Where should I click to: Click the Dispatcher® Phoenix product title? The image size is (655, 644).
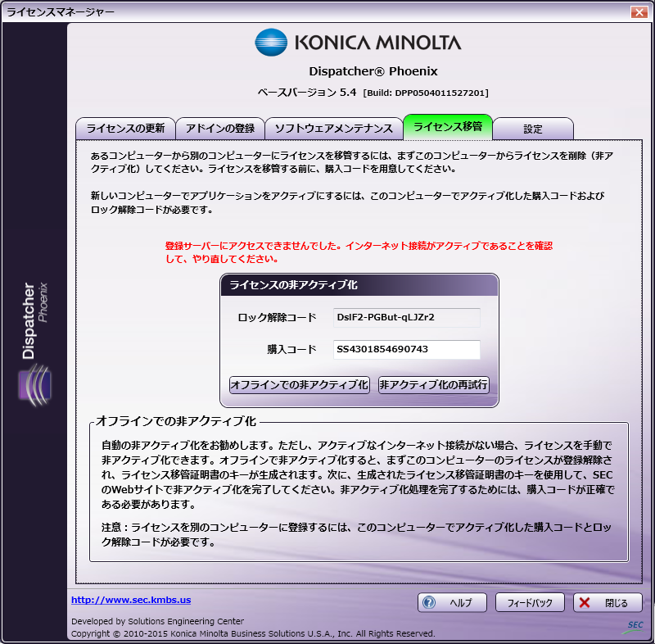tap(373, 71)
